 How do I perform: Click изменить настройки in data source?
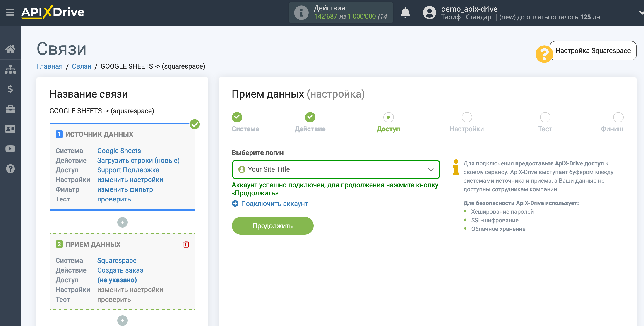click(130, 180)
